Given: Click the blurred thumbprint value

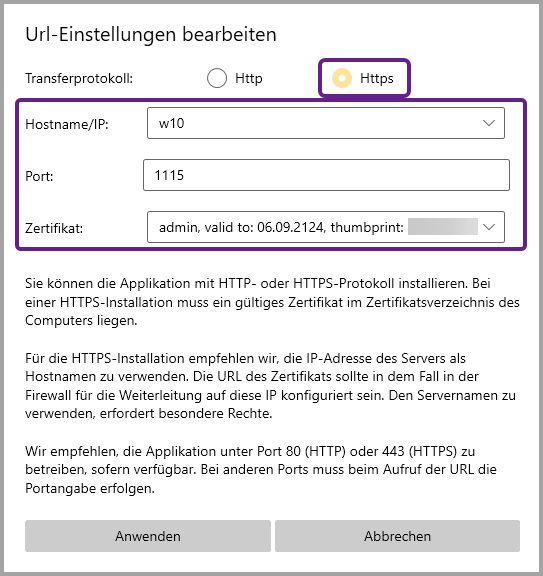Looking at the screenshot, I should point(443,227).
